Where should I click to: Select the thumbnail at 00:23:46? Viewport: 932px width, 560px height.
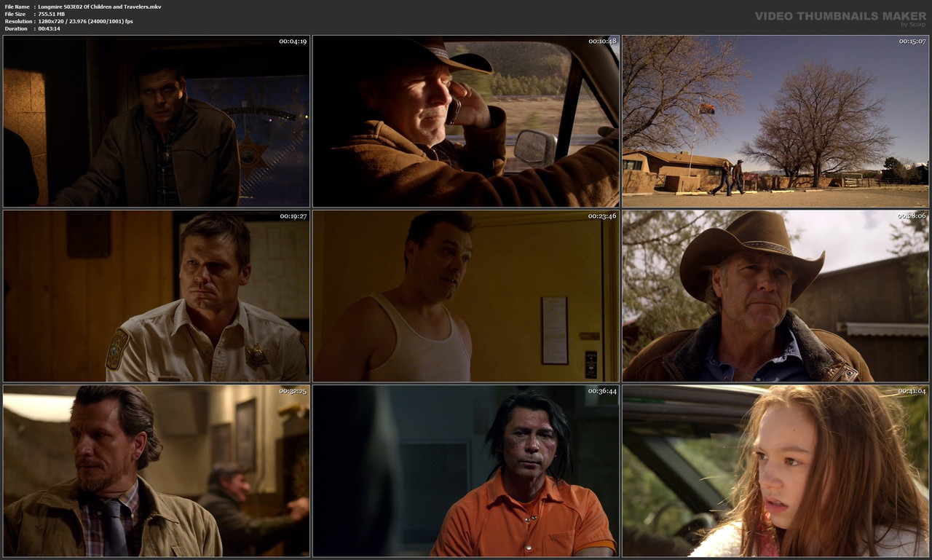tap(466, 296)
